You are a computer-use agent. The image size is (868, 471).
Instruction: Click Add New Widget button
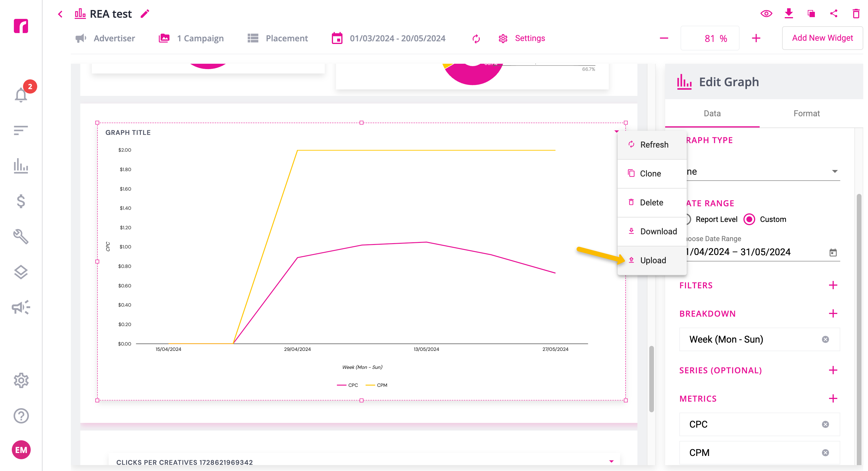(822, 38)
